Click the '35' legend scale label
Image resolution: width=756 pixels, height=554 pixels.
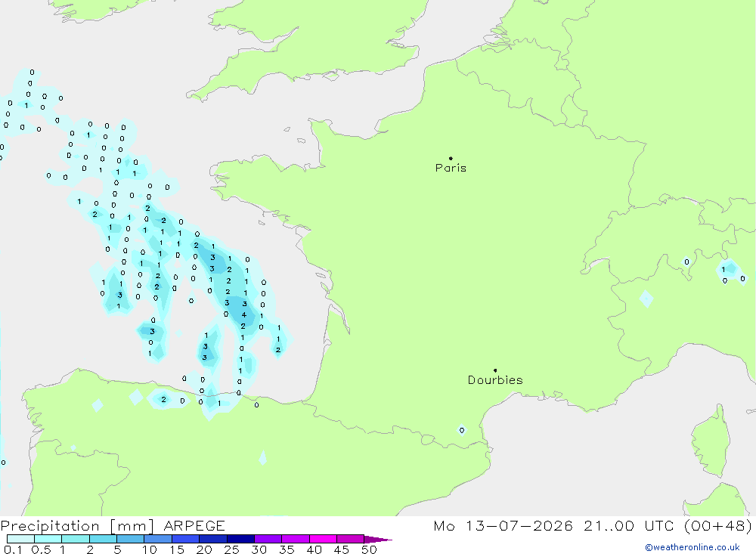click(287, 549)
